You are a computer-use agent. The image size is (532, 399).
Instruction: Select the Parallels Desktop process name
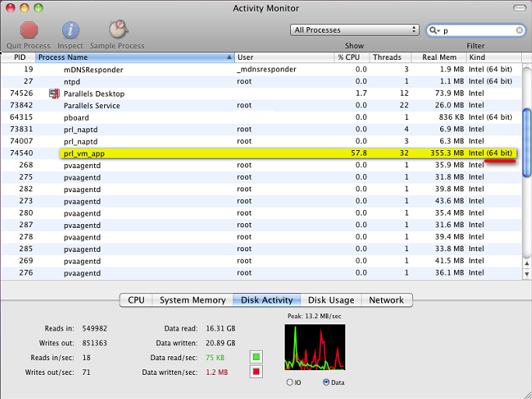[x=94, y=93]
